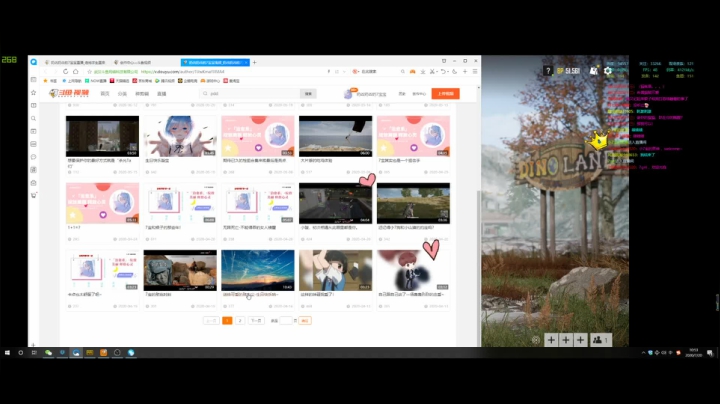The image size is (720, 404).
Task: Click the undo close tab arrow icon
Action: (443, 72)
